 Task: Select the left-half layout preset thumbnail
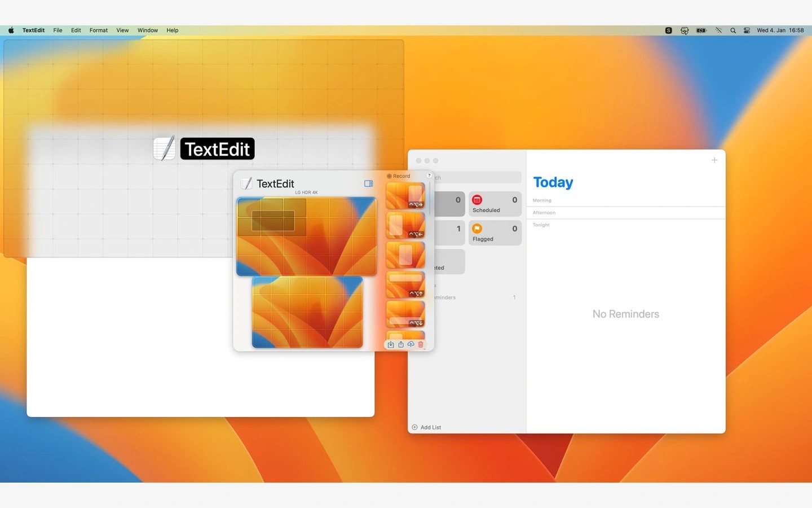pyautogui.click(x=405, y=225)
